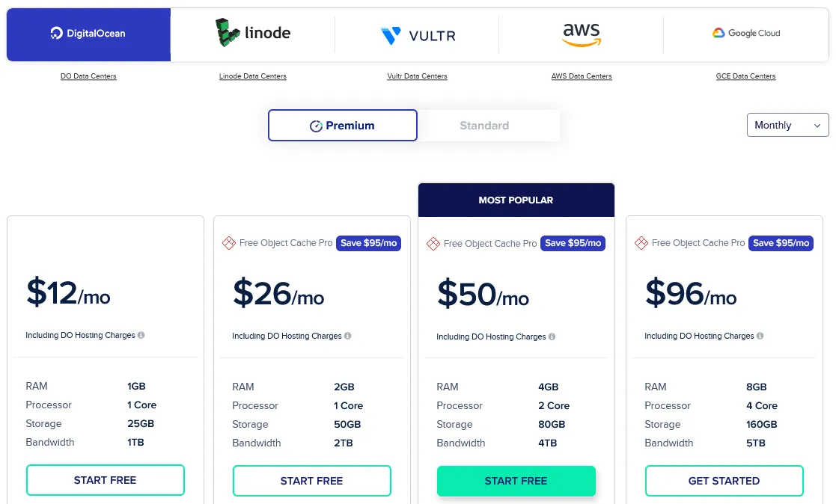Click GET STARTED on the $96 plan
836x504 pixels.
[724, 481]
